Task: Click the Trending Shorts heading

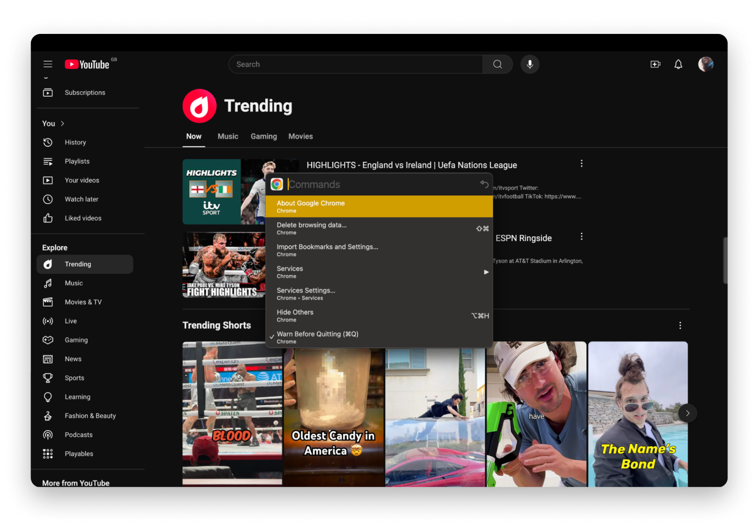Action: point(217,326)
